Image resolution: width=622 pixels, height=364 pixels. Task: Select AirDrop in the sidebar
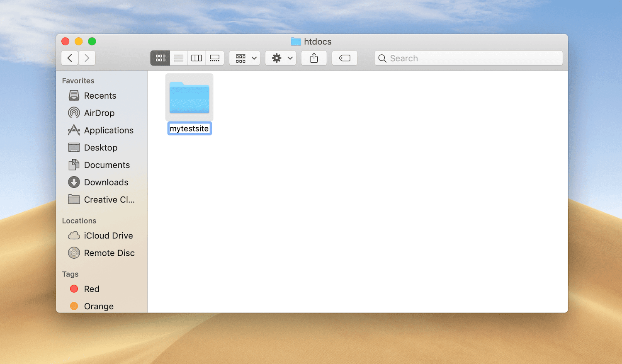click(x=99, y=113)
